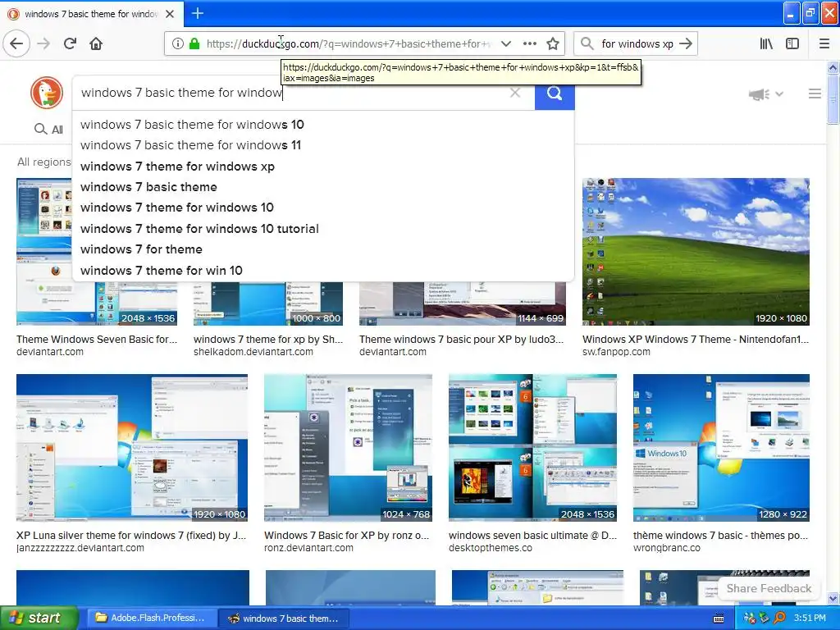The width and height of the screenshot is (840, 630).
Task: Close the windows 7 basic theme tab
Action: 170,14
